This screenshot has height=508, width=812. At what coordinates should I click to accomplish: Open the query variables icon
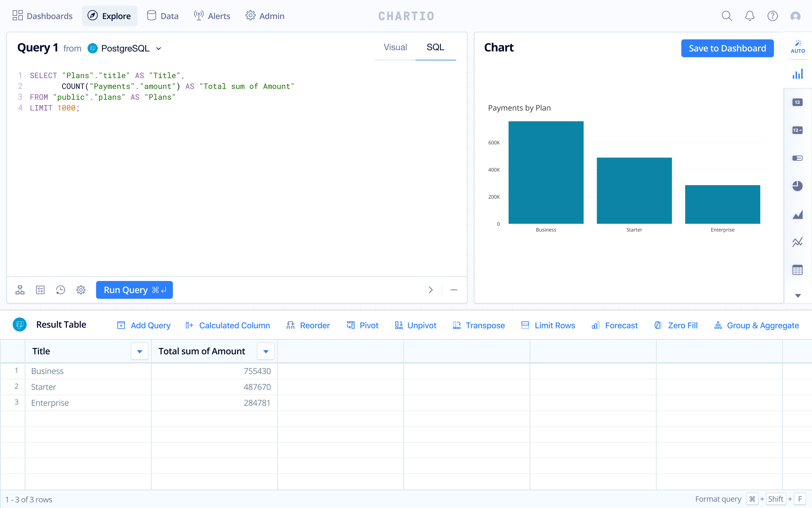tap(40, 290)
